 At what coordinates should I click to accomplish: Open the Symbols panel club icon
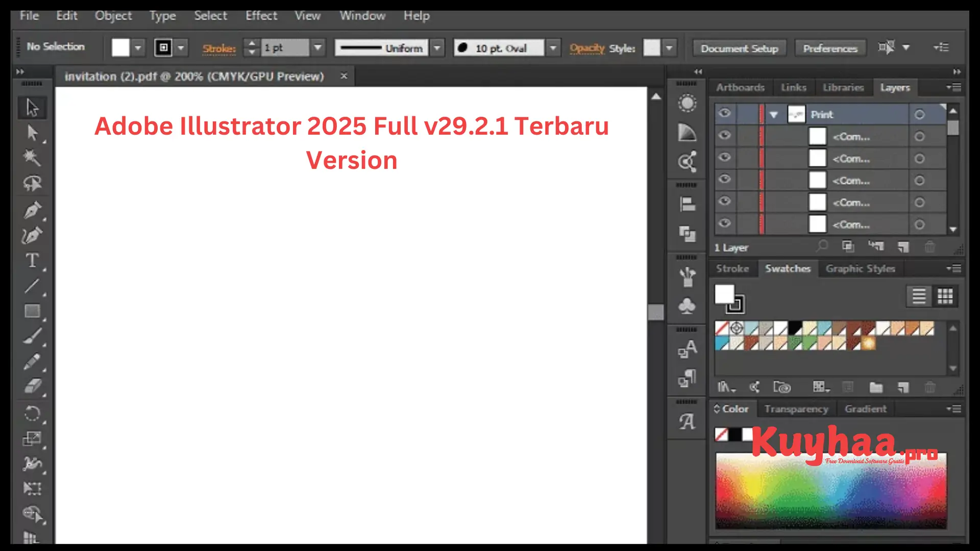pyautogui.click(x=687, y=306)
